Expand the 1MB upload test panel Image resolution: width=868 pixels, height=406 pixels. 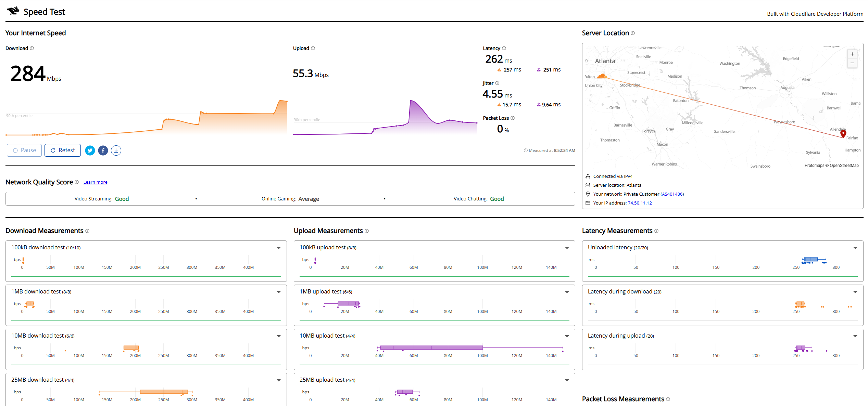[567, 292]
